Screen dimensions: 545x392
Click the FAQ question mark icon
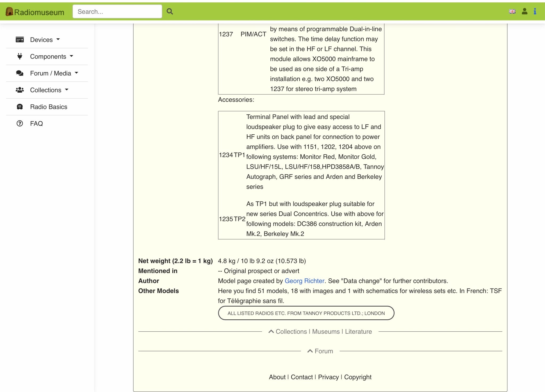20,123
